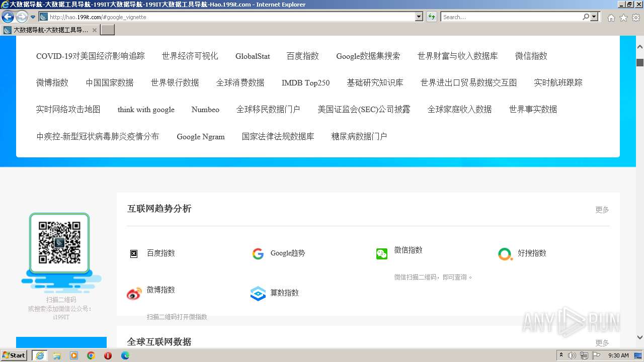This screenshot has height=362, width=644.
Task: Open 世界经济可视化 link
Action: tap(190, 56)
